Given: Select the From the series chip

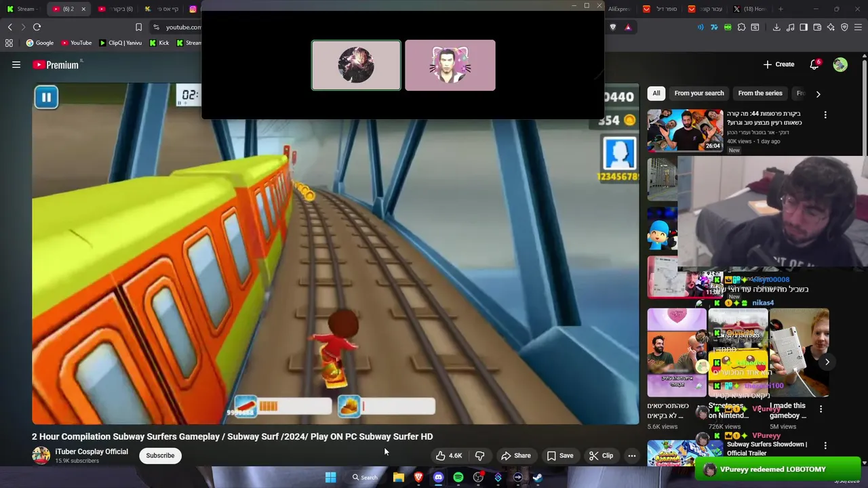Looking at the screenshot, I should tap(760, 94).
